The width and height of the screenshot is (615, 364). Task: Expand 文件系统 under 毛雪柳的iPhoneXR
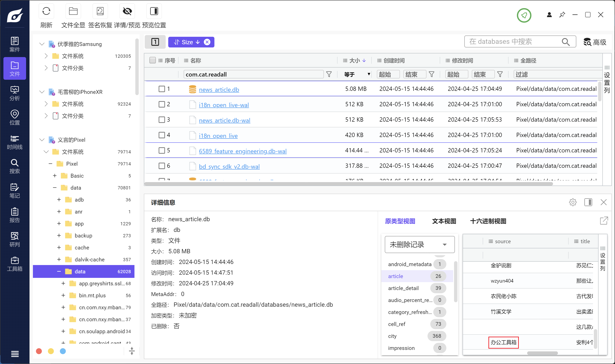tap(46, 104)
